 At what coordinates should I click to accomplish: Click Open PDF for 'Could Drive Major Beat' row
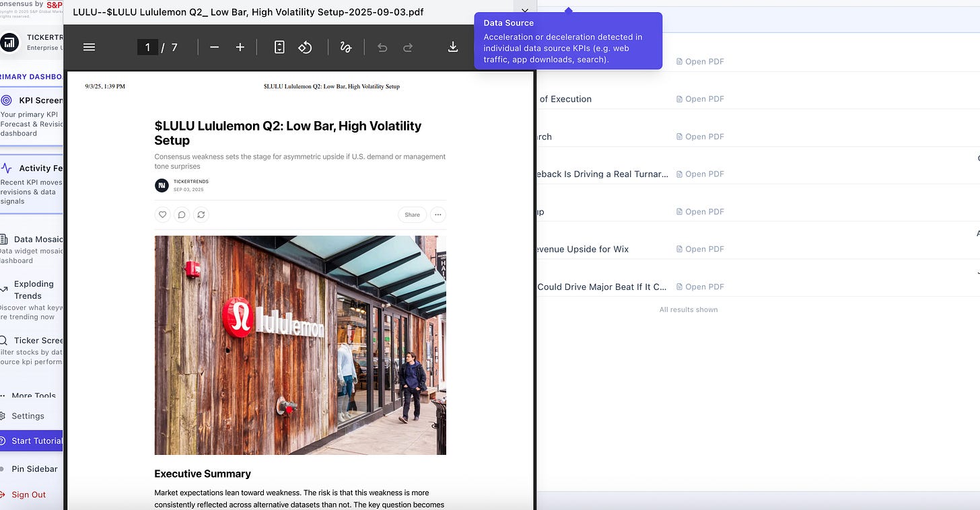point(700,287)
